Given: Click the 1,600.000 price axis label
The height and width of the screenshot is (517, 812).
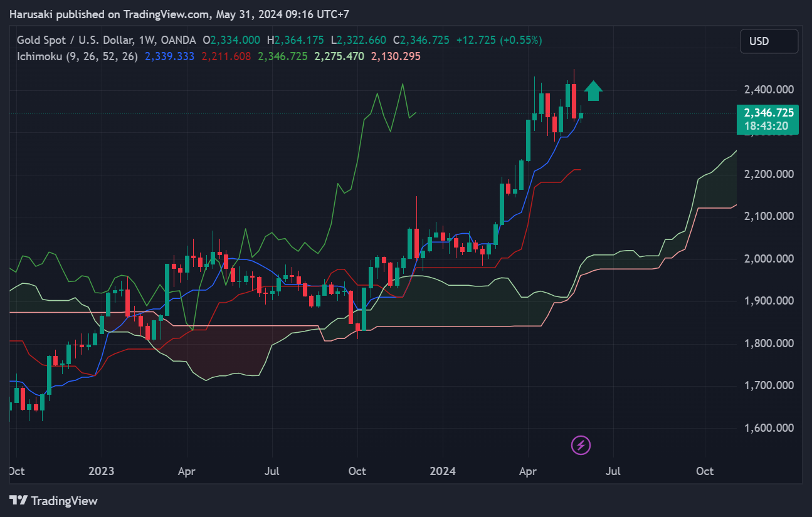Looking at the screenshot, I should pyautogui.click(x=769, y=428).
